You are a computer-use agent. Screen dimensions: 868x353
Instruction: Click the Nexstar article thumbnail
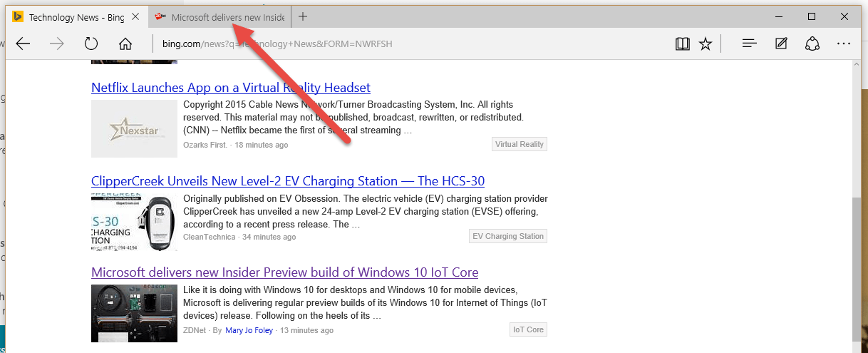134,128
